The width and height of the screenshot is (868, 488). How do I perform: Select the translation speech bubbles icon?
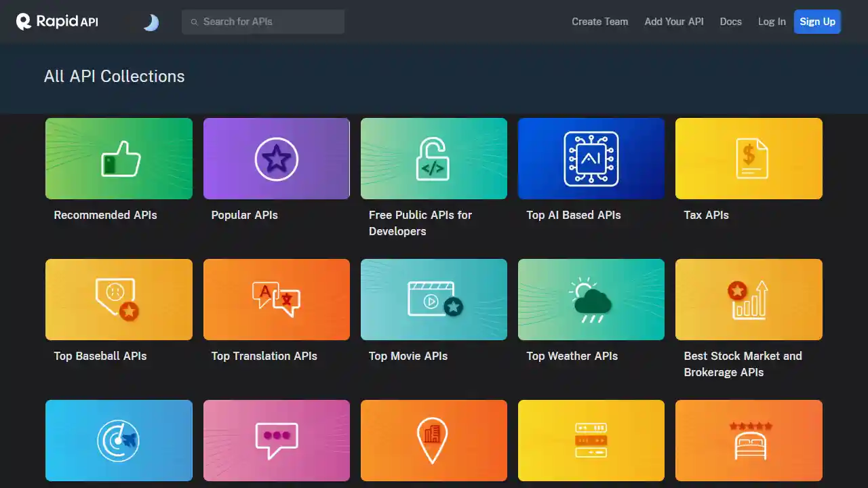(276, 299)
